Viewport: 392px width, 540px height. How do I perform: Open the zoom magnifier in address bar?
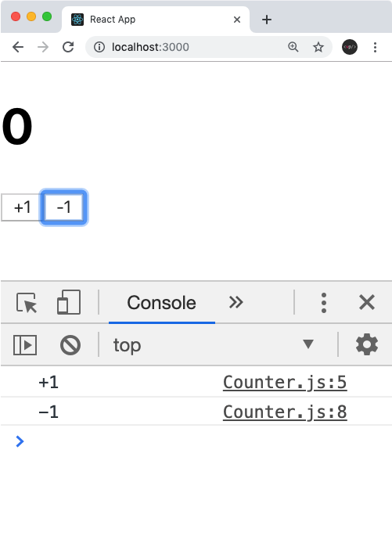[293, 47]
